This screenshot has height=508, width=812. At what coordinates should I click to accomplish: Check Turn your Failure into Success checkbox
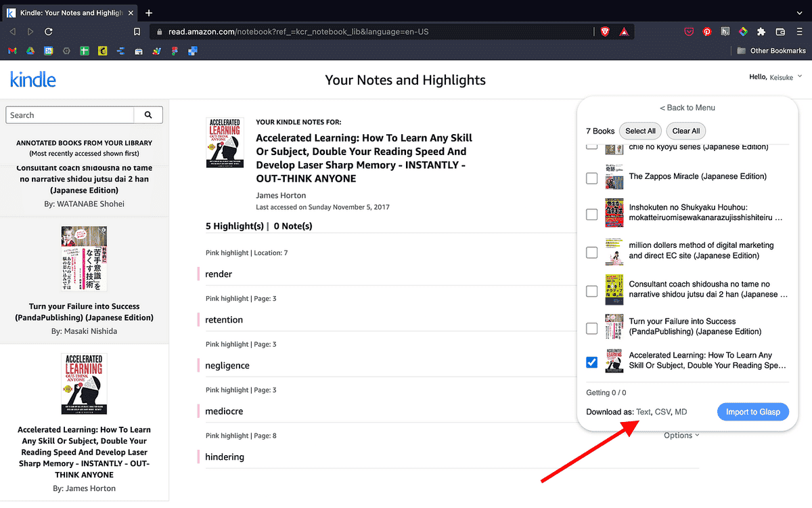pos(591,328)
